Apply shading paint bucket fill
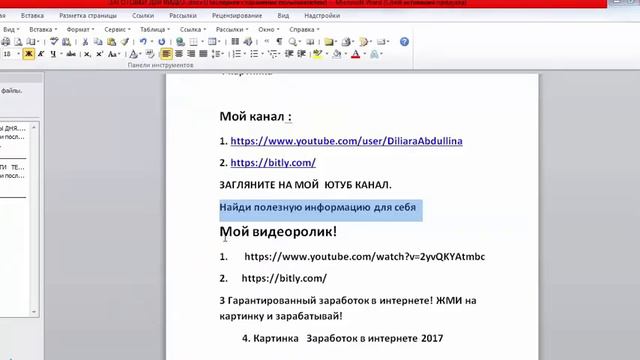 coord(337,54)
